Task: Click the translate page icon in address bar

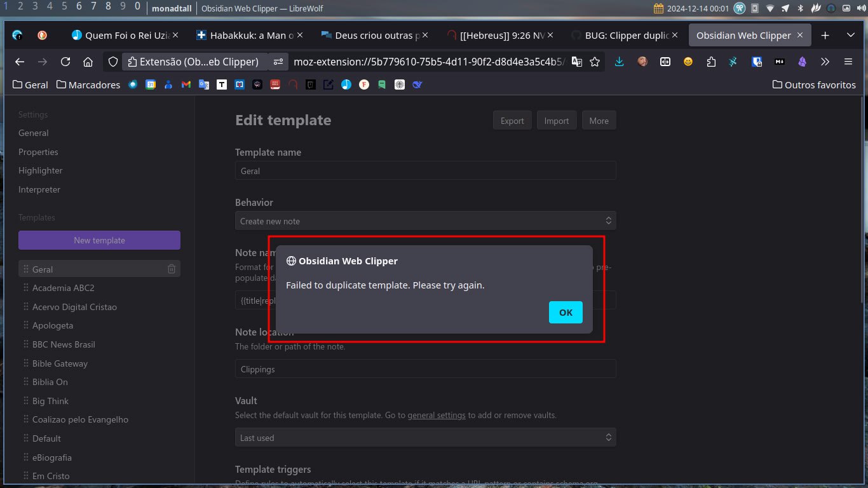Action: pos(576,62)
